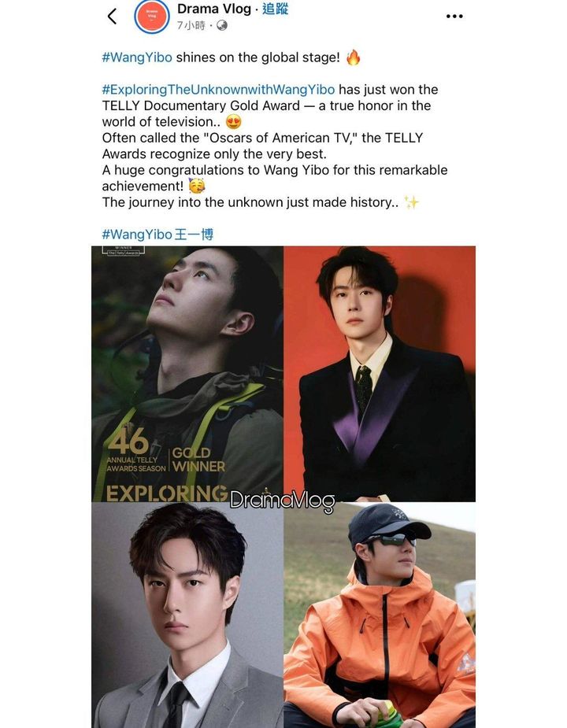
Task: Click the party face emoji after achievement
Action: click(x=197, y=187)
